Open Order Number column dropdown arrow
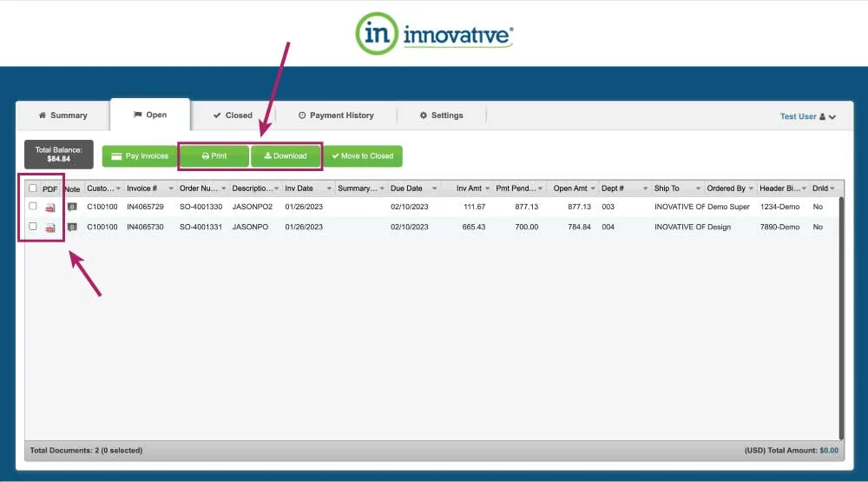 (224, 189)
